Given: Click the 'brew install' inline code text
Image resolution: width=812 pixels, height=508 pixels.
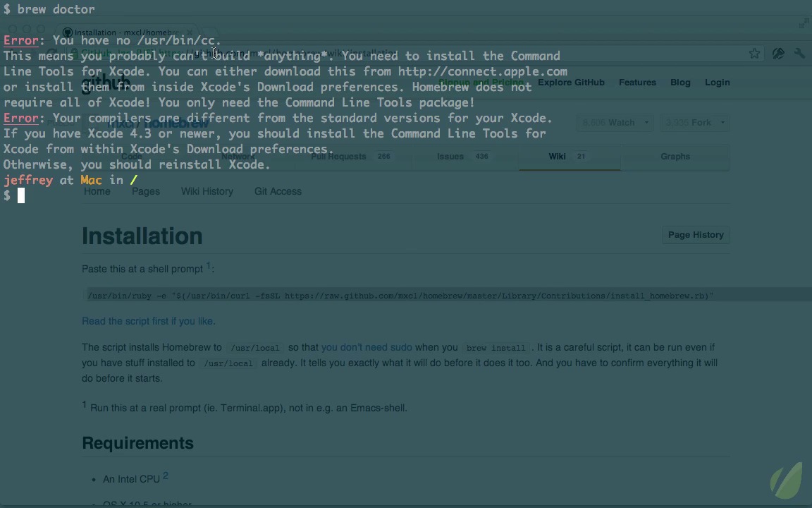Looking at the screenshot, I should coord(496,348).
